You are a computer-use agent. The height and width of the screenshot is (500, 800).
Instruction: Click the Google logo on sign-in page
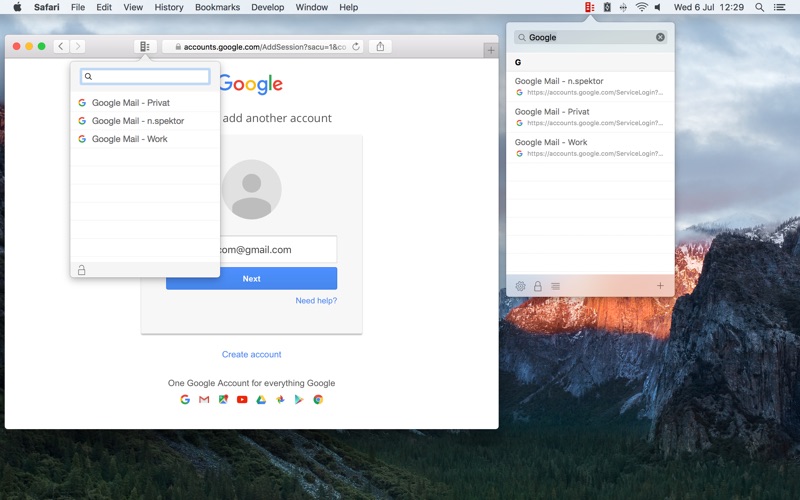pyautogui.click(x=251, y=84)
